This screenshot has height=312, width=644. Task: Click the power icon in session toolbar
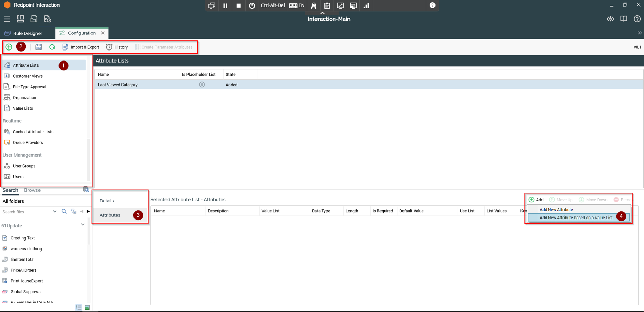pos(252,5)
